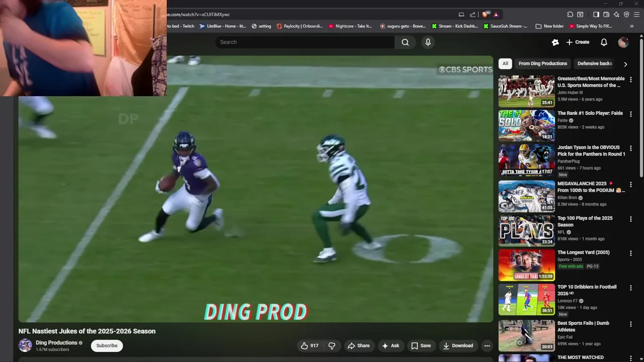Viewport: 644px width, 362px height.
Task: Open The Longest Yard thumbnail
Action: tap(527, 265)
